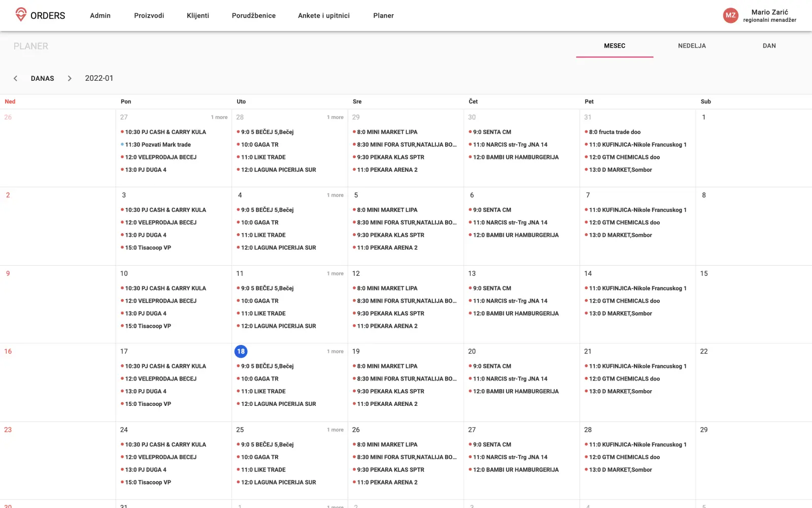The width and height of the screenshot is (812, 508).
Task: Click the highlighted day 18 circle
Action: coord(241,352)
